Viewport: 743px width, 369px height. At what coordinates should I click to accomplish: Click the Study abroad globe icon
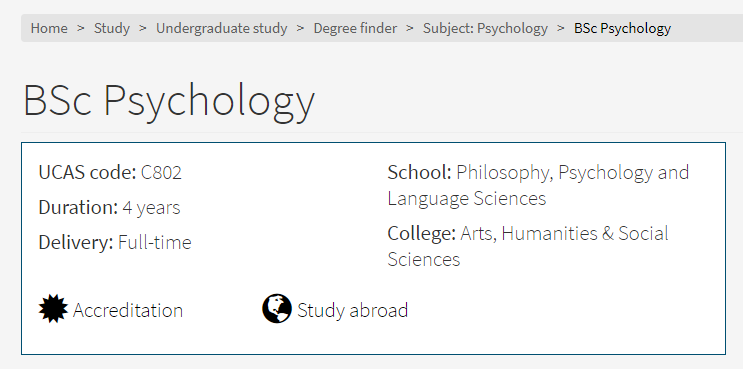pyautogui.click(x=277, y=309)
